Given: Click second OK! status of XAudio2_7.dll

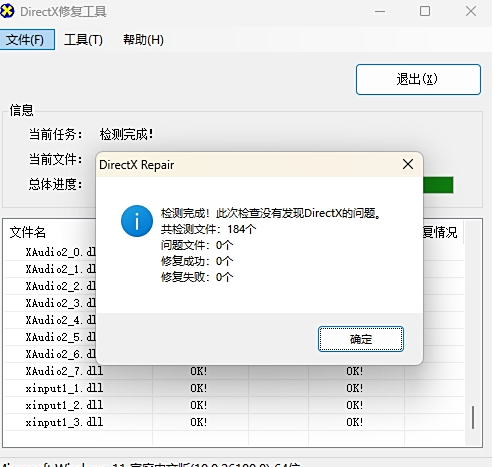Looking at the screenshot, I should (354, 371).
